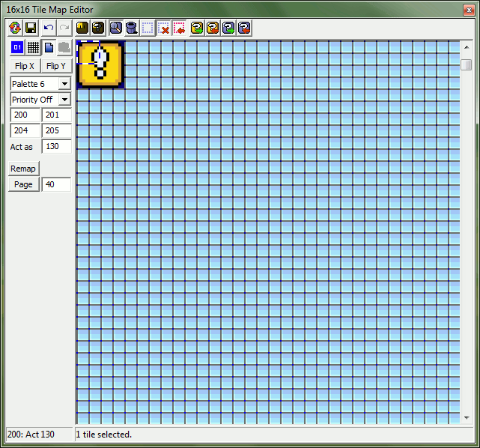Click yellow question block with red arrow
This screenshot has height=448, width=480.
point(213,28)
